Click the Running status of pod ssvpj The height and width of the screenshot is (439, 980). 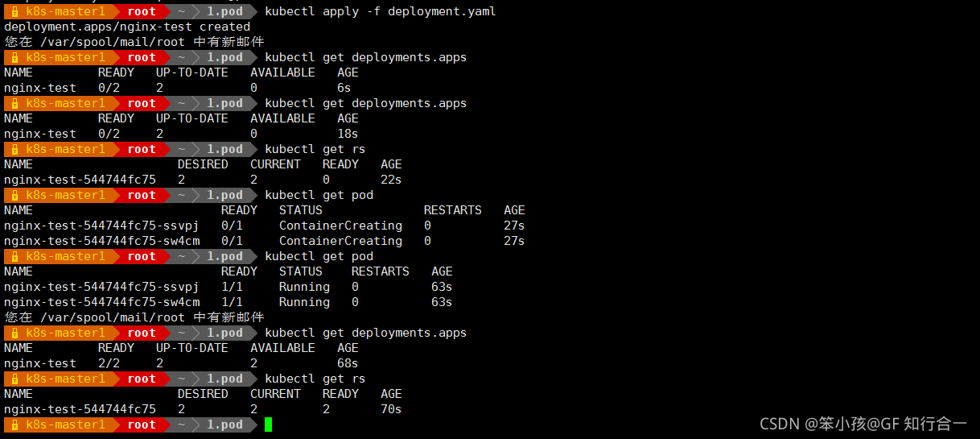304,287
